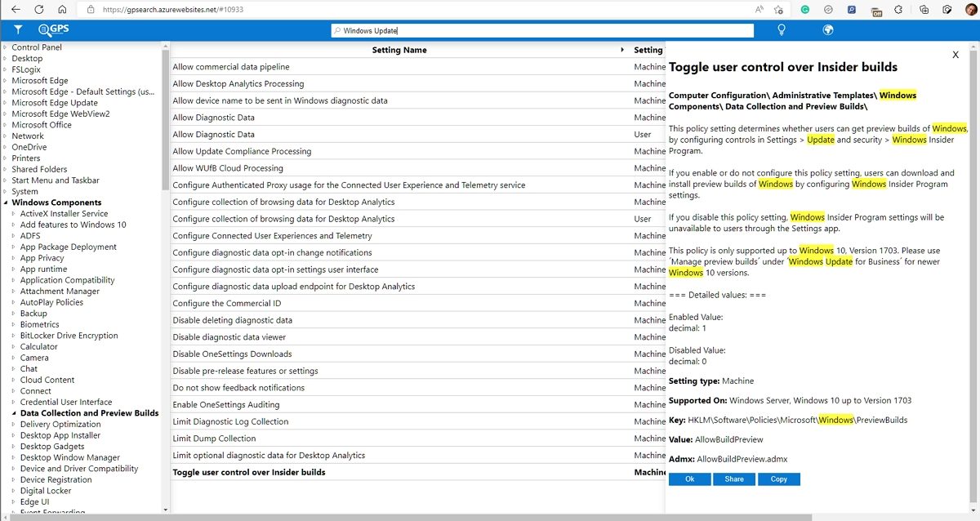Expand the Control Panel tree arrow
The height and width of the screenshot is (521, 980).
coord(5,47)
